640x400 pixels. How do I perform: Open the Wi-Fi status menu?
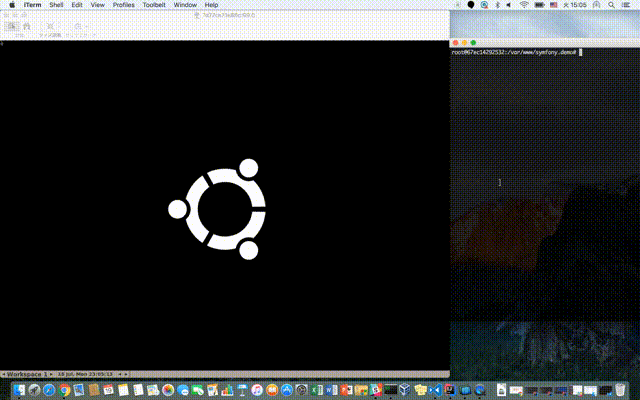coord(524,5)
